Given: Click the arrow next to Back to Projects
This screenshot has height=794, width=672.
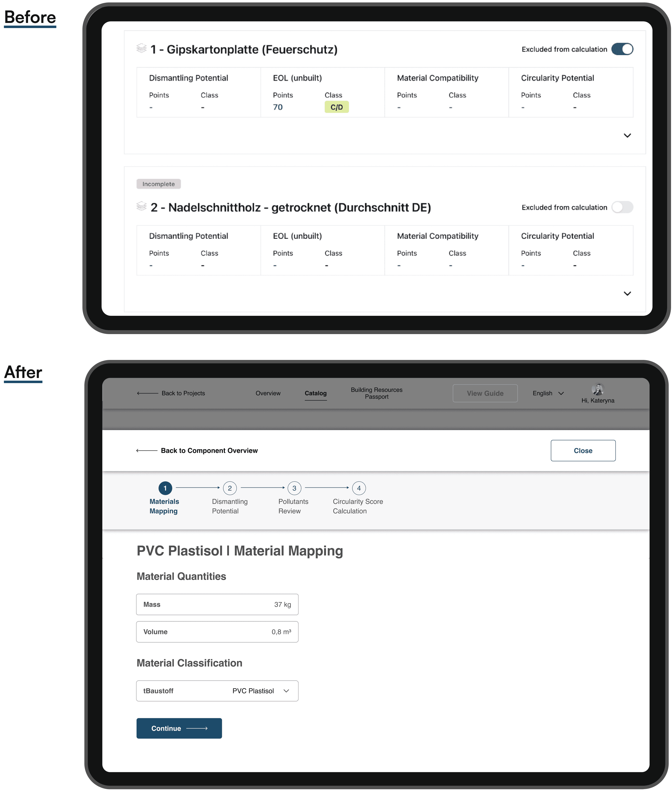Looking at the screenshot, I should (148, 393).
